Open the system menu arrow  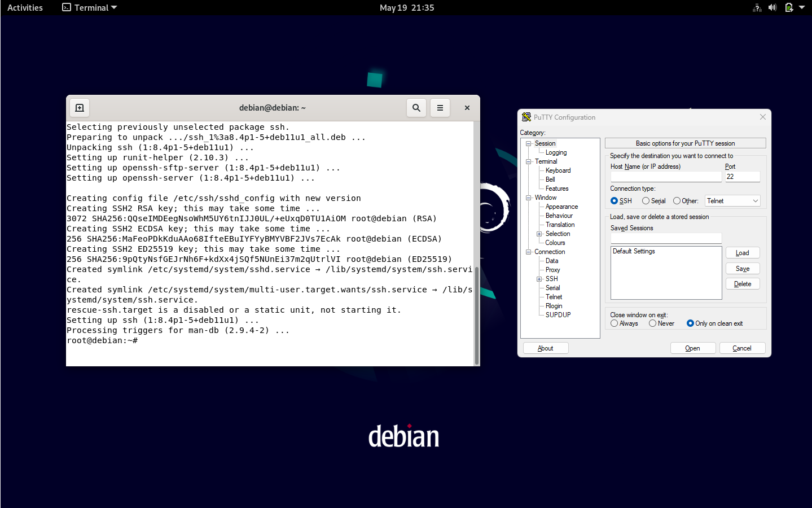802,8
